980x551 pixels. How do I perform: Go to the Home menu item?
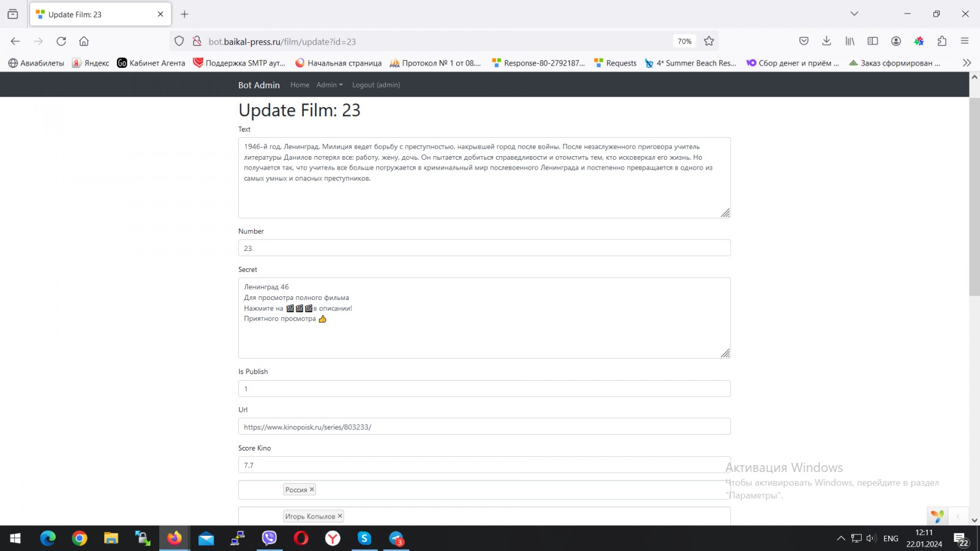[300, 85]
